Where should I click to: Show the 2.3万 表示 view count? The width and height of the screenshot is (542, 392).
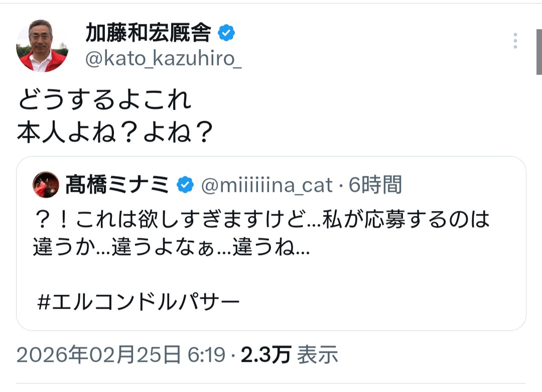tap(290, 355)
